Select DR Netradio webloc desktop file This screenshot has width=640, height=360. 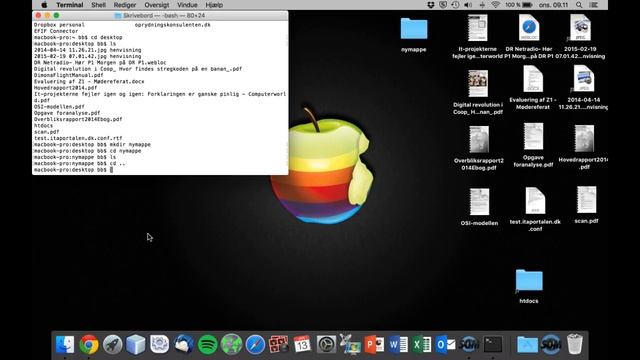click(529, 37)
